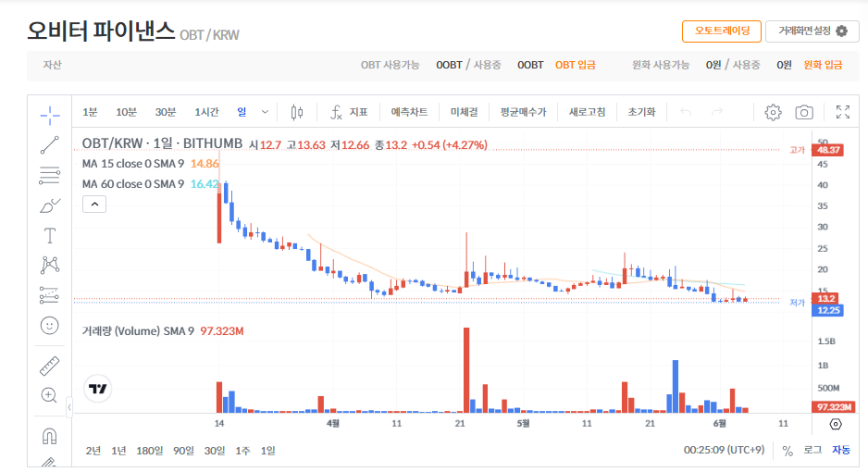The height and width of the screenshot is (472, 868).
Task: Select the trend line drawing tool
Action: click(50, 145)
